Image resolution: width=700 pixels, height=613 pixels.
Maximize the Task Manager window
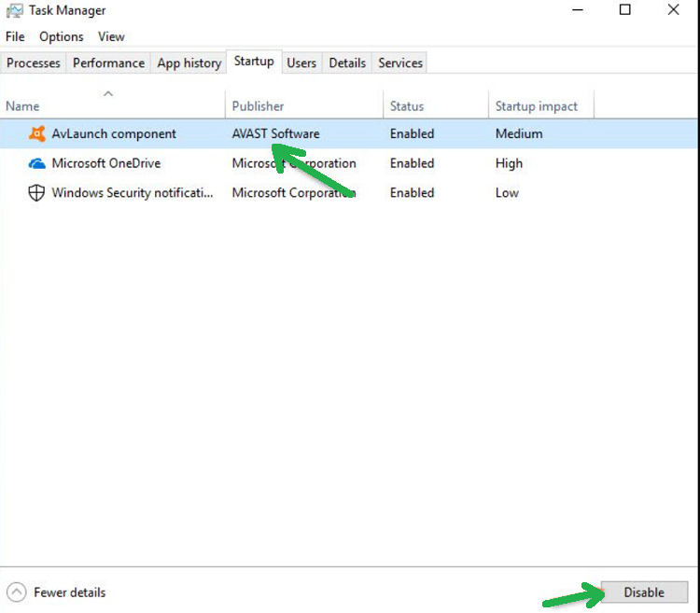click(x=625, y=10)
